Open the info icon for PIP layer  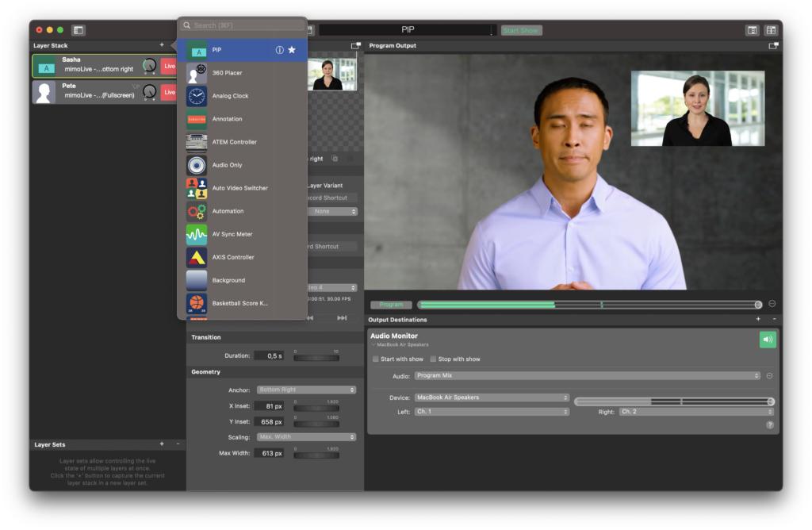[x=279, y=50]
